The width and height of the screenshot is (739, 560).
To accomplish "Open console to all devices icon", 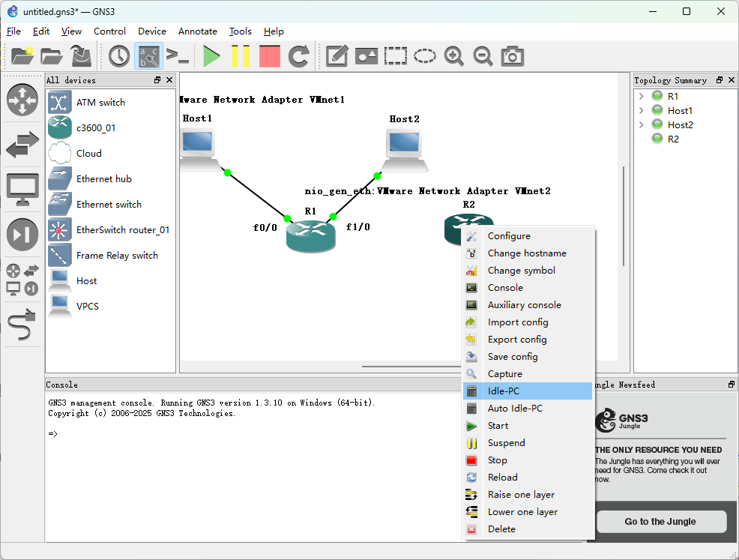I will pos(178,56).
